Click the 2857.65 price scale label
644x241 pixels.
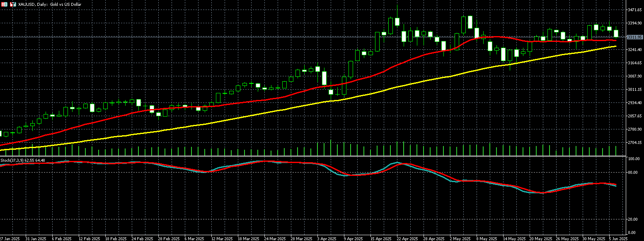click(634, 116)
